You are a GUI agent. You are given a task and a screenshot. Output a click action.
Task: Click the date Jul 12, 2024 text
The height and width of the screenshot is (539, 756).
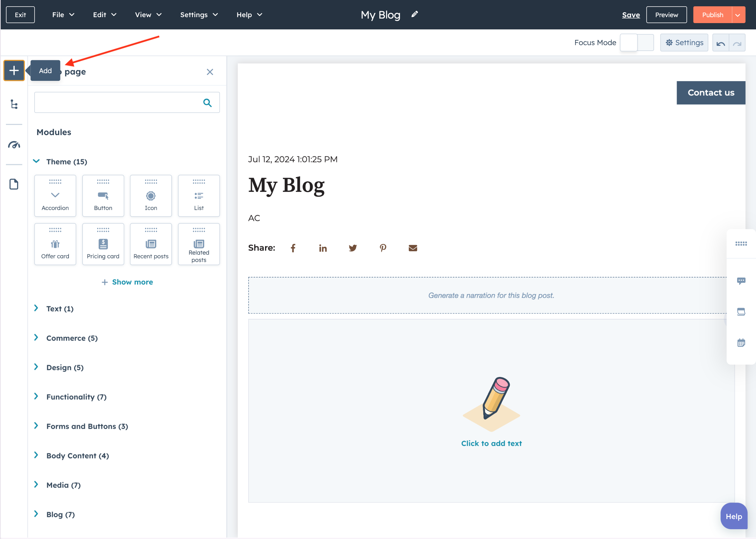tap(293, 159)
